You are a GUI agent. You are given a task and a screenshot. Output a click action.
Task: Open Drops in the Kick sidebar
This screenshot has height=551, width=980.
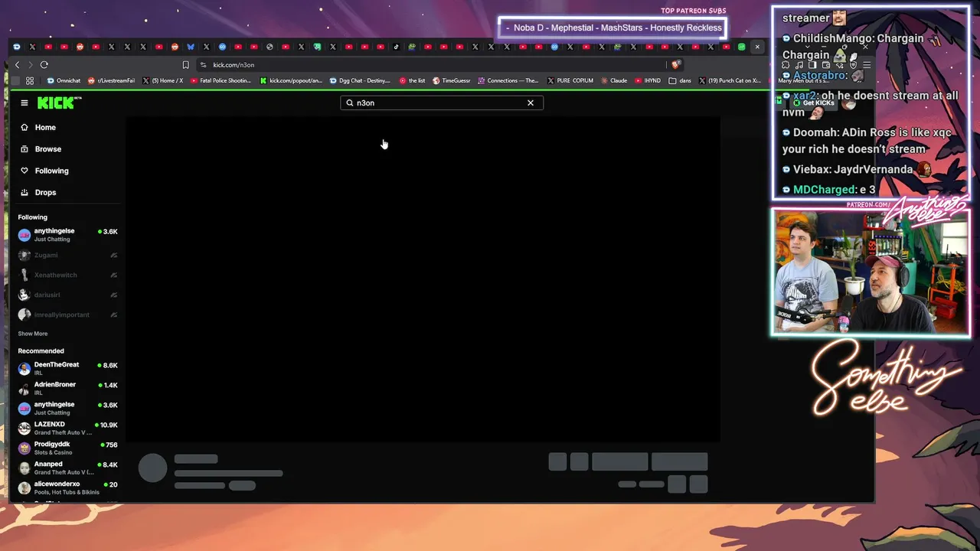click(x=45, y=192)
